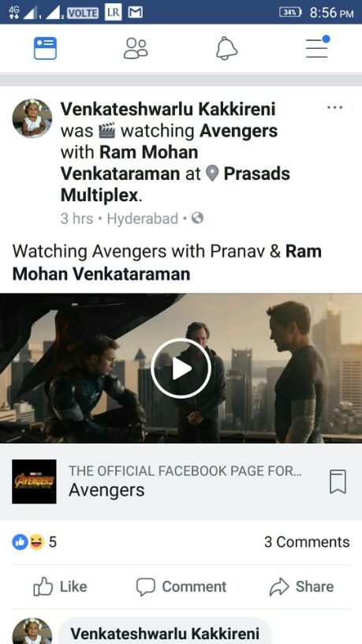Comment on the post

[181, 586]
